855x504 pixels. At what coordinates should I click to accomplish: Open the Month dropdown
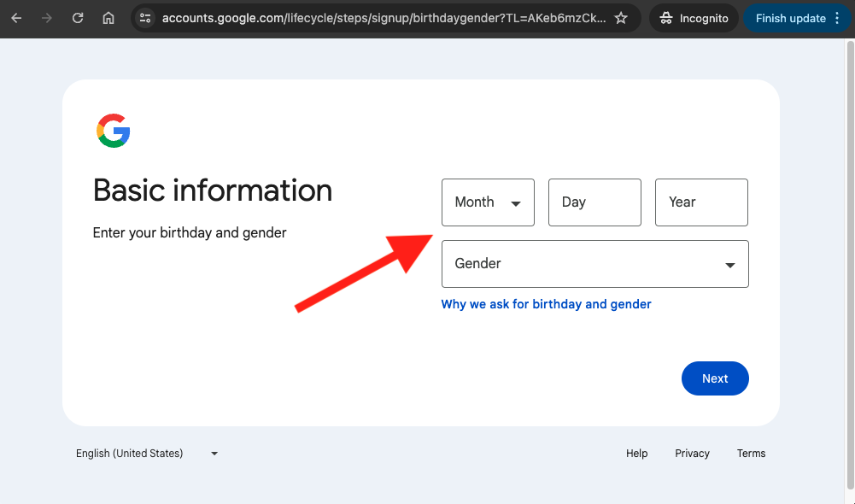click(488, 202)
